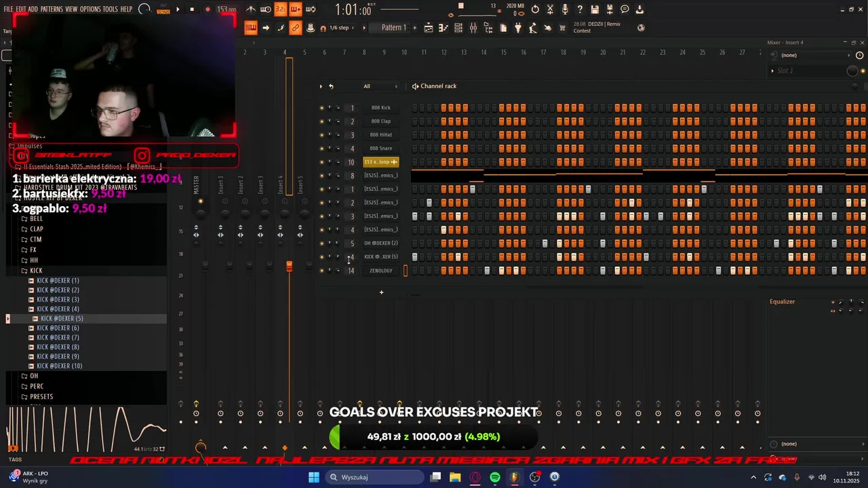Toggle typing keyboard to piano icon
This screenshot has width=868, height=488.
(x=251, y=28)
